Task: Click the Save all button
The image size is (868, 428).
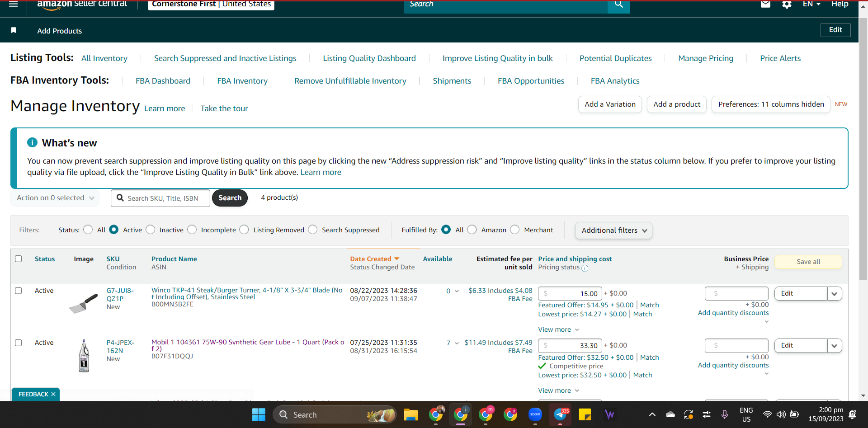Action: tap(808, 262)
